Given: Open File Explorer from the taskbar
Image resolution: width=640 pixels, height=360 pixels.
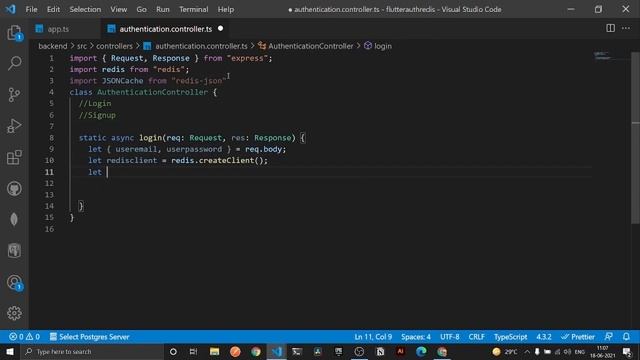Looking at the screenshot, I should click(214, 351).
